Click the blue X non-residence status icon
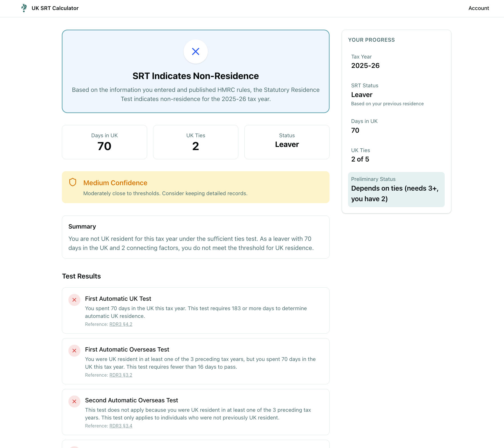The width and height of the screenshot is (504, 448). coord(196,51)
